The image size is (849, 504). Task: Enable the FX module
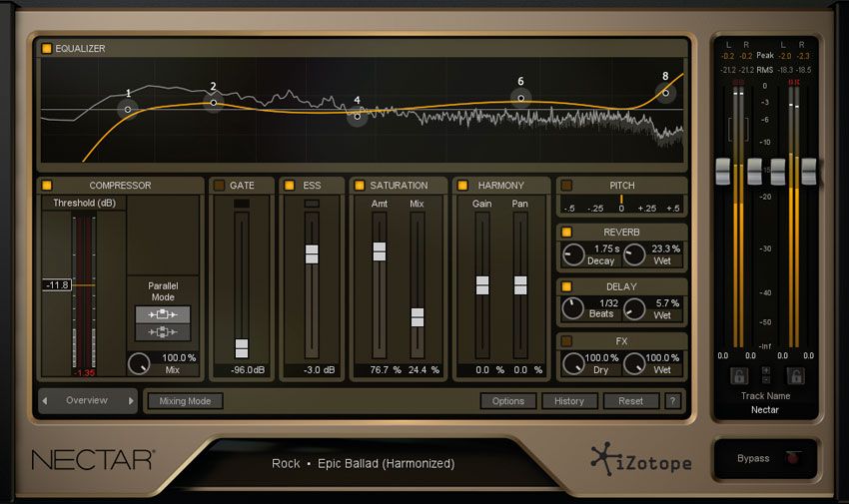[x=567, y=341]
